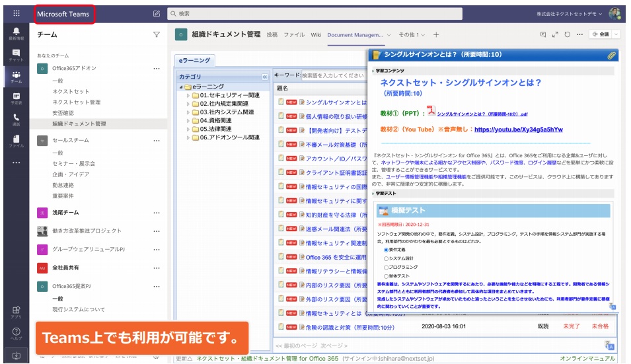631x364 pixels.
Task: Switch to the ファイル tab
Action: tap(294, 34)
